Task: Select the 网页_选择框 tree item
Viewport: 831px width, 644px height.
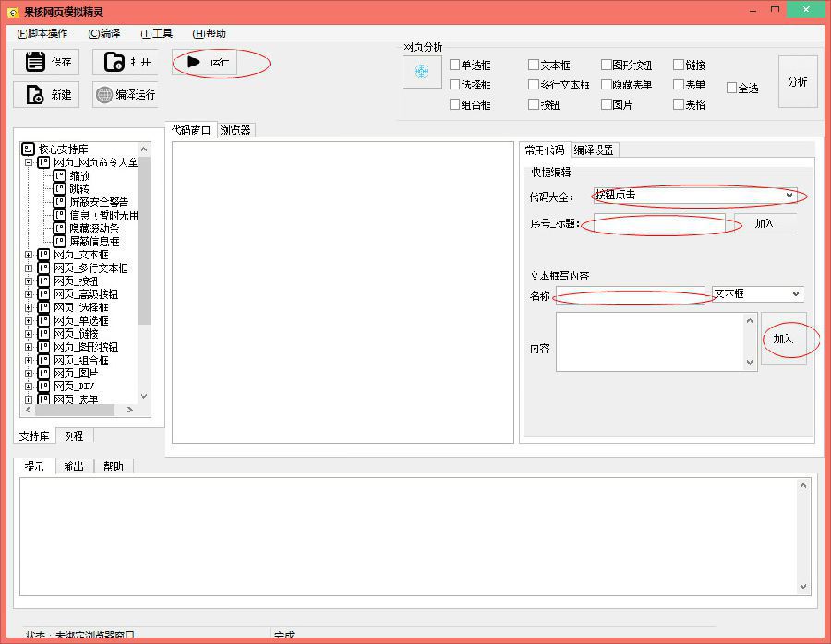Action: click(81, 308)
